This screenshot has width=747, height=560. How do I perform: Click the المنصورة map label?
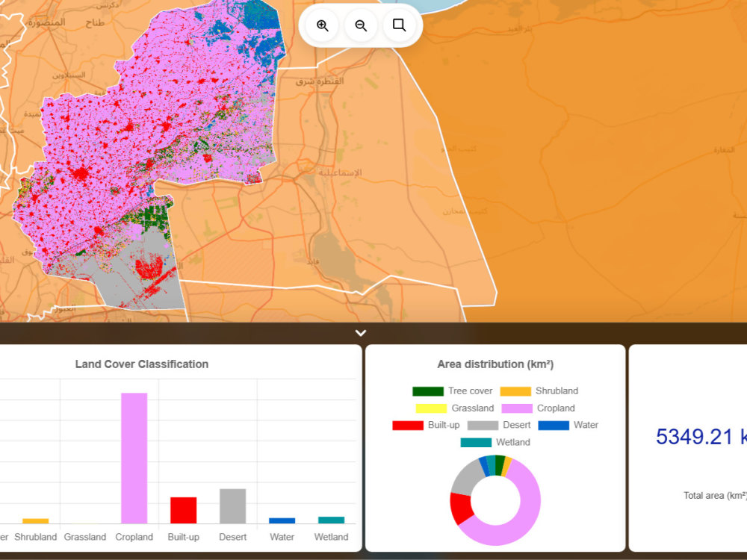click(x=46, y=22)
